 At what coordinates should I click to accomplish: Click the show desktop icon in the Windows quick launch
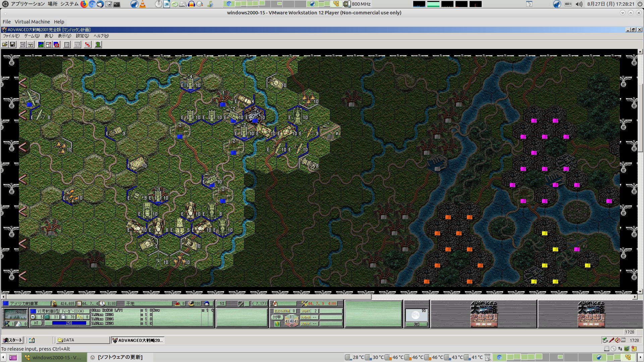click(x=32, y=340)
